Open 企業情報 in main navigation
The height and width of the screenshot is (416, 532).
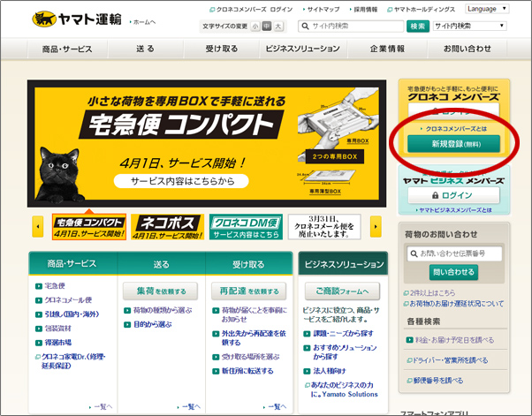coord(387,49)
